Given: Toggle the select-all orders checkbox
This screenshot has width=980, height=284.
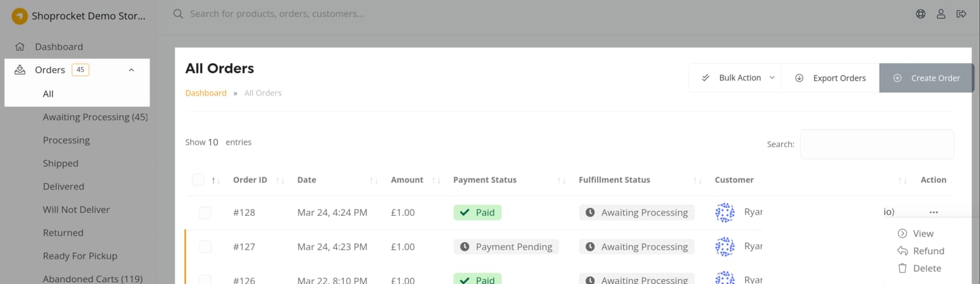Looking at the screenshot, I should [198, 180].
